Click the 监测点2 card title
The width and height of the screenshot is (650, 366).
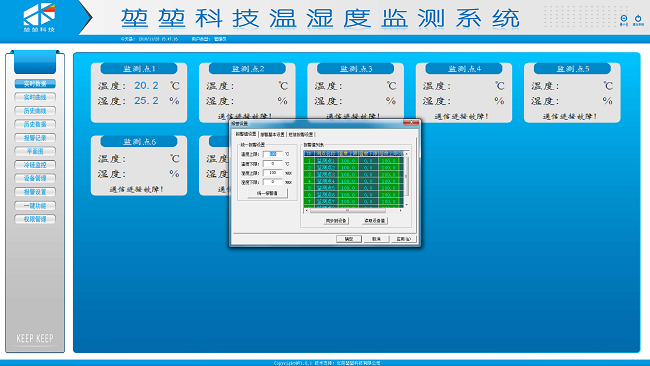tap(247, 69)
